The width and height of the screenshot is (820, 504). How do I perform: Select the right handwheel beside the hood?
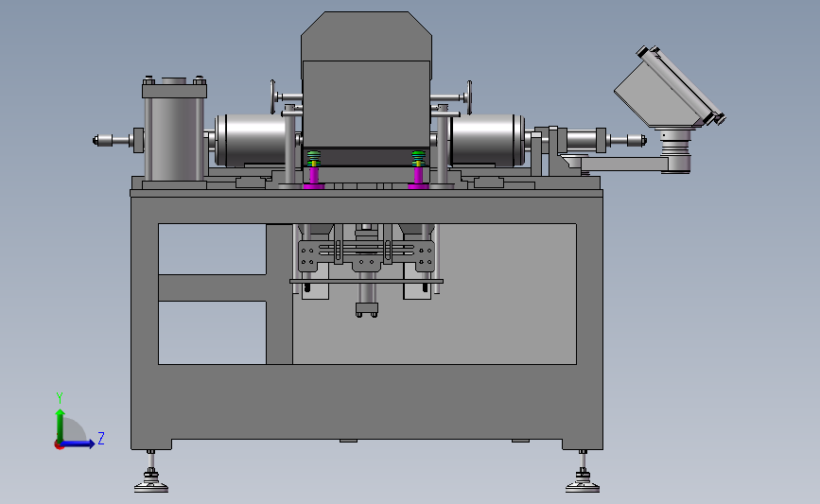[x=469, y=97]
